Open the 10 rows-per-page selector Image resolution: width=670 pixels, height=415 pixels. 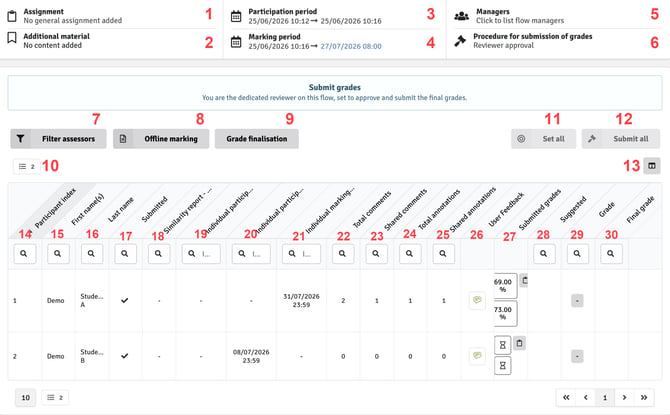[x=26, y=397]
